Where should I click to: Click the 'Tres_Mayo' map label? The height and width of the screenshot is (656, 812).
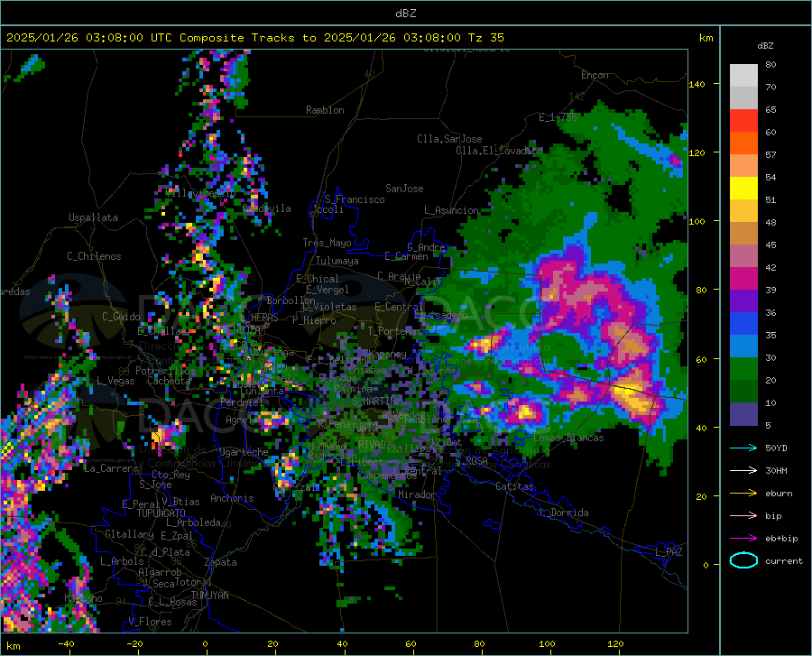[327, 243]
